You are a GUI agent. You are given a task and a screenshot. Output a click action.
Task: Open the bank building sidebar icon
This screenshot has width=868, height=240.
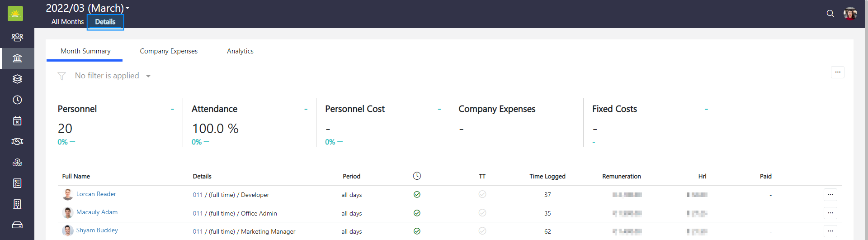17,58
